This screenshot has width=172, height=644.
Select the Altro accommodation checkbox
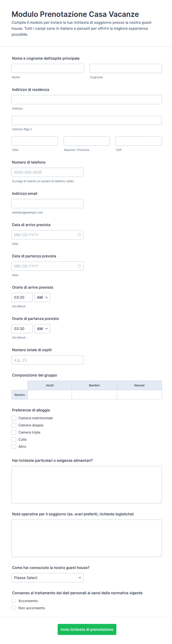click(x=14, y=447)
